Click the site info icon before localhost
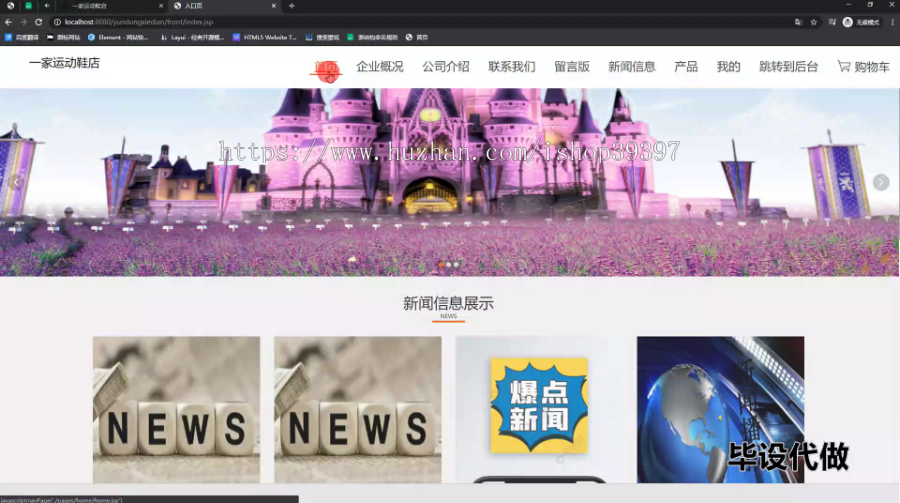The width and height of the screenshot is (900, 503). point(57,22)
